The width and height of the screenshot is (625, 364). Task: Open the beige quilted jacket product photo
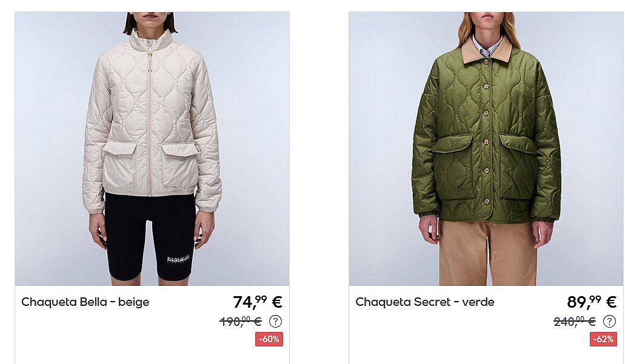click(152, 148)
